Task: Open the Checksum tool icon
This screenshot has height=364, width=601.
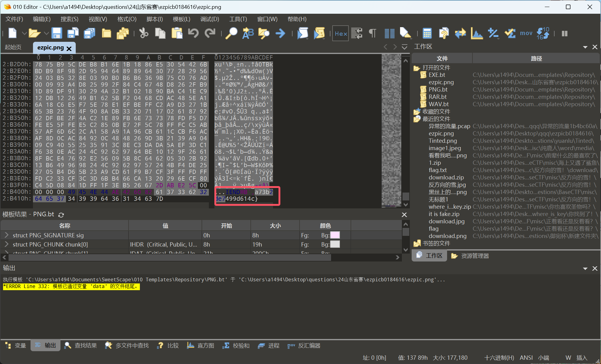Action: point(510,33)
